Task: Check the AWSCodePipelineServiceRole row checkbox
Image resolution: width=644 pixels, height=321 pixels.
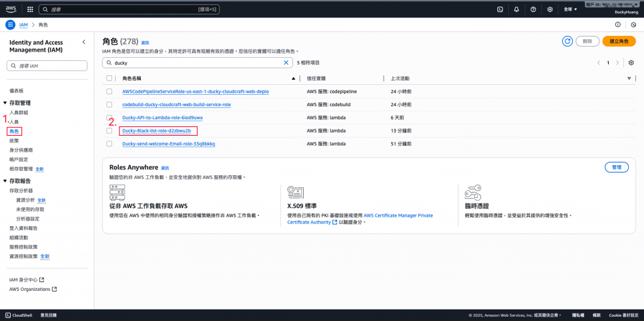Action: pyautogui.click(x=109, y=92)
